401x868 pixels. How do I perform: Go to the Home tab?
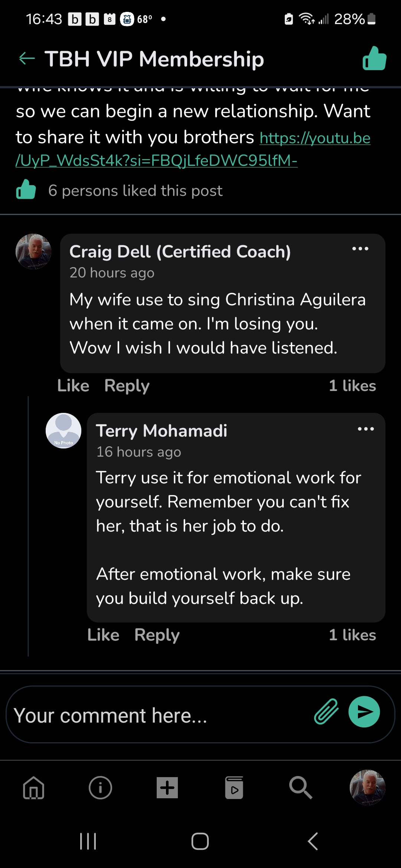(x=34, y=788)
